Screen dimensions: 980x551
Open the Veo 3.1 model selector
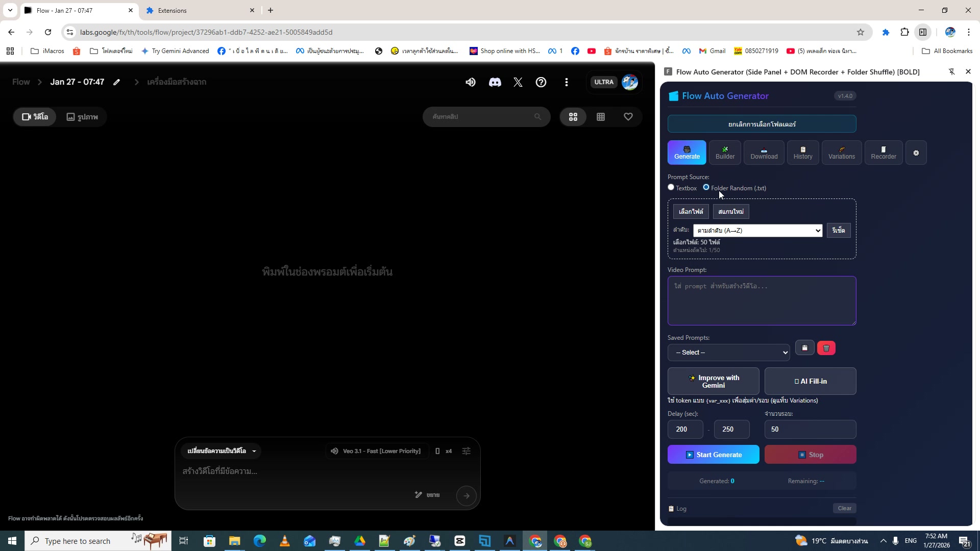[376, 451]
